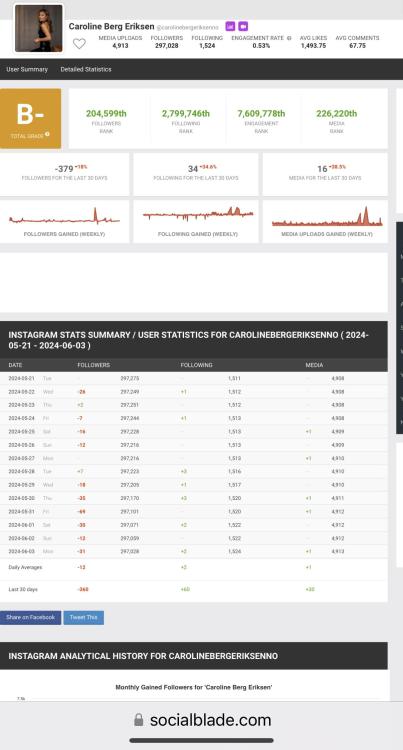
Task: Click followers count 297,170
Action: coord(130,498)
